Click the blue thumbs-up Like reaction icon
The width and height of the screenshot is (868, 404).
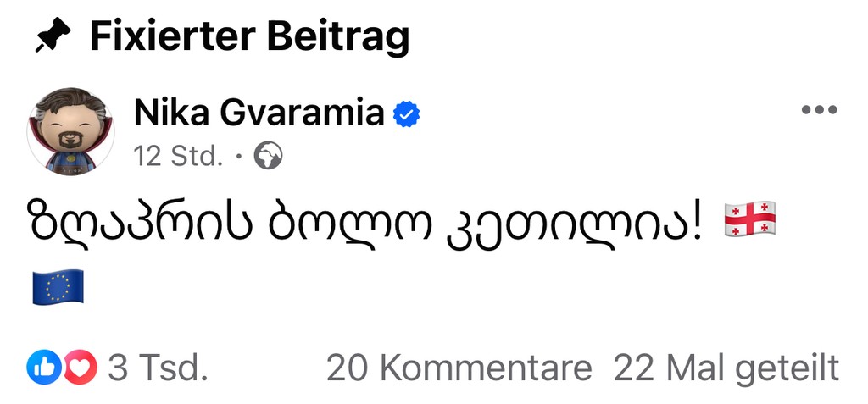42,368
